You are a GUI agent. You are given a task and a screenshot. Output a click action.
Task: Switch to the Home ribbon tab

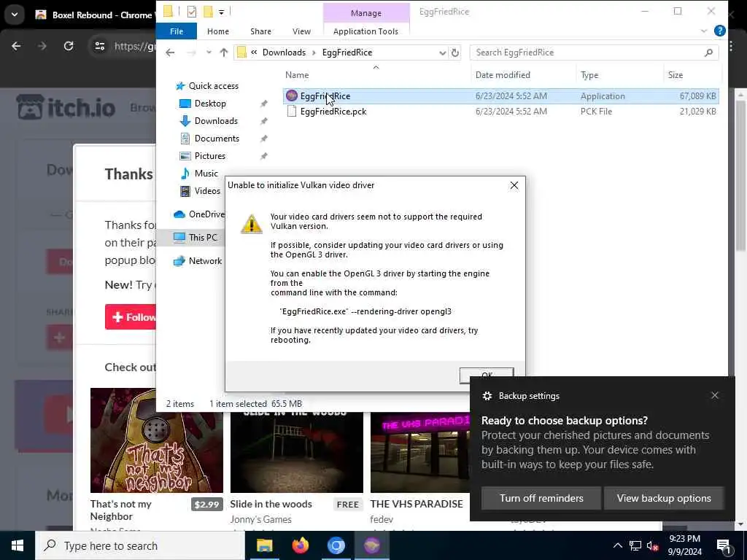218,31
